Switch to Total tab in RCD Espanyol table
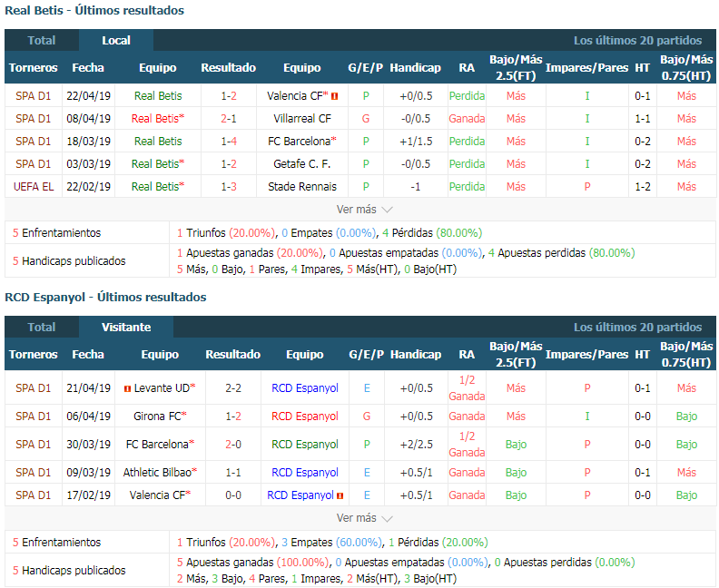The image size is (719, 588). (42, 328)
